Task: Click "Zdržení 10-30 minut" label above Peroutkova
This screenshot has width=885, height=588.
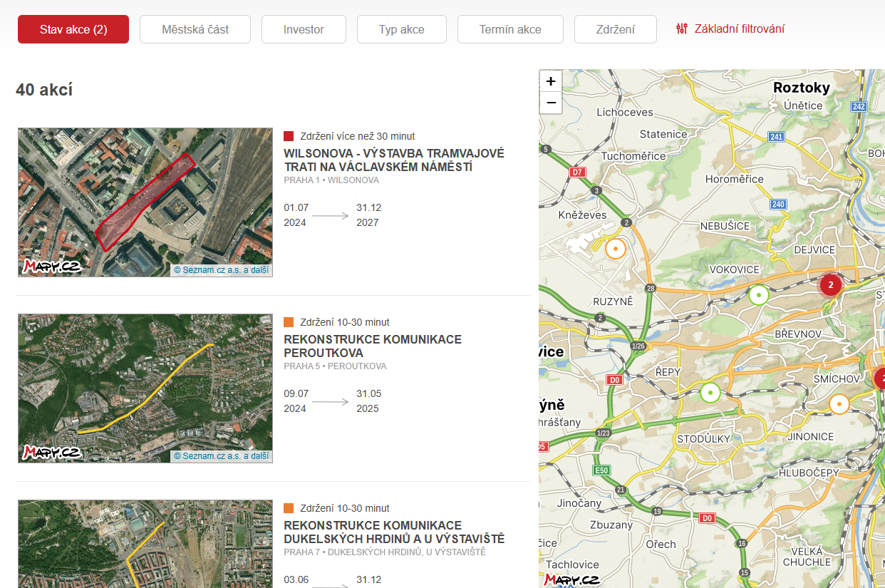Action: tap(345, 322)
